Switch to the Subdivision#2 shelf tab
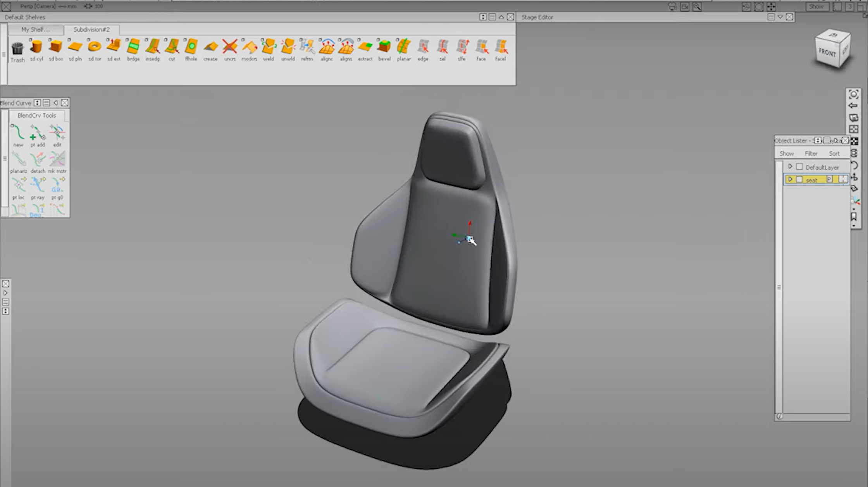The width and height of the screenshot is (868, 487). [92, 29]
